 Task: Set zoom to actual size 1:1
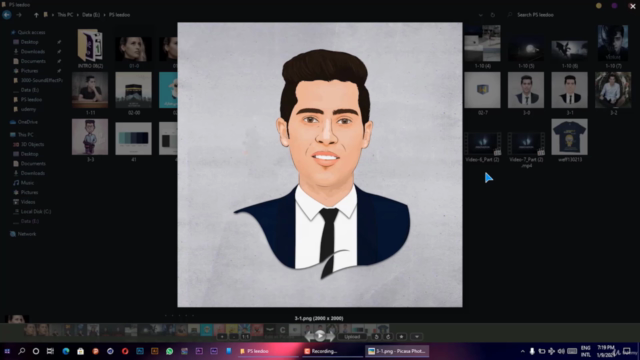click(245, 337)
